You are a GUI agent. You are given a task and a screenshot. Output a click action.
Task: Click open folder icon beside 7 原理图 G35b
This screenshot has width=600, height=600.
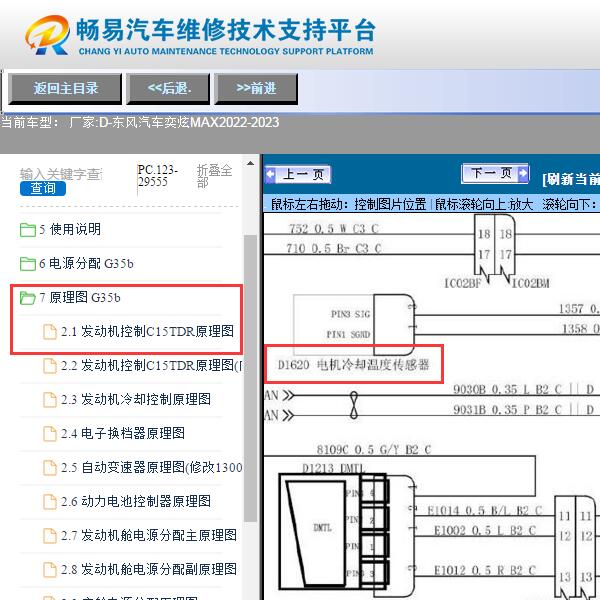coord(28,298)
